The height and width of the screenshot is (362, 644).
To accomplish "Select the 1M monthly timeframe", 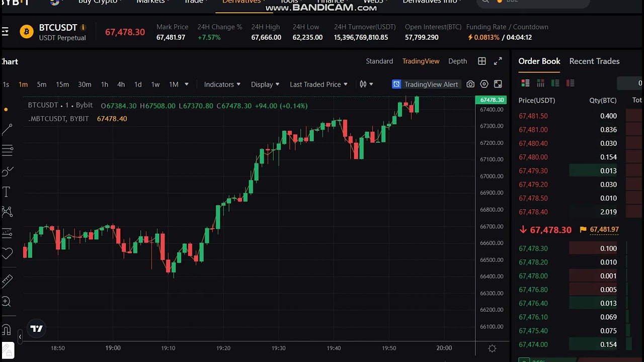I will [x=174, y=84].
